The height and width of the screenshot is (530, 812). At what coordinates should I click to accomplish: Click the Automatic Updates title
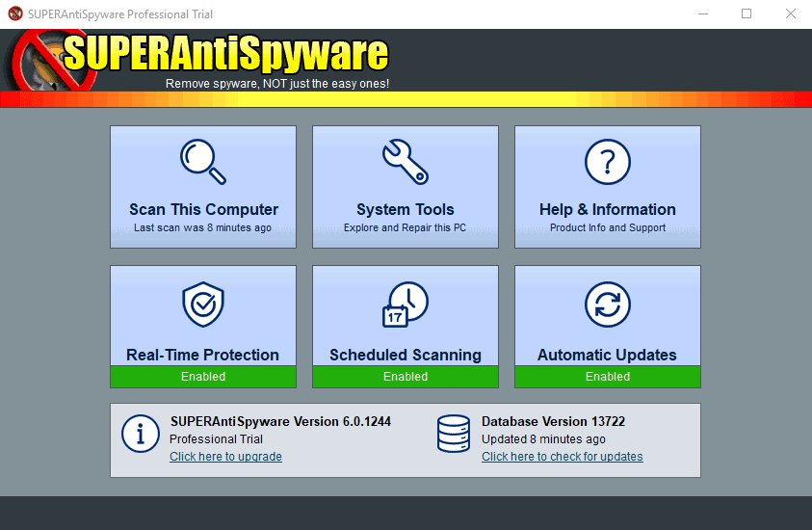point(608,355)
